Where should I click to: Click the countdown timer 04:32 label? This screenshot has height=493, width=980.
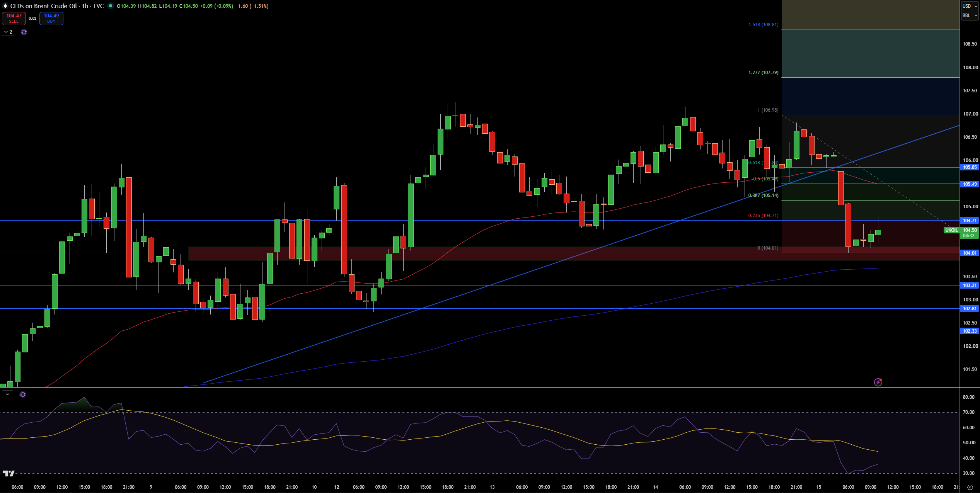pos(968,236)
